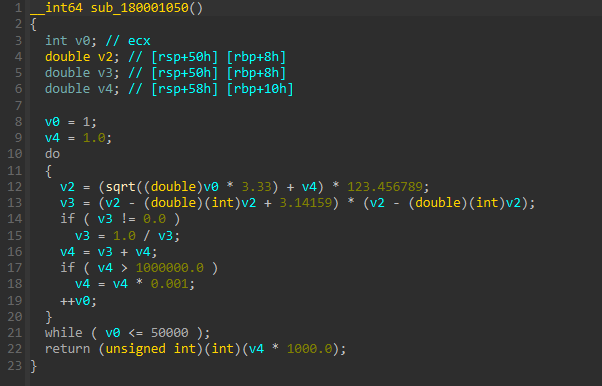Click '1.0 / v3' on line 15
Viewport: 602px width, 386px height.
[143, 235]
